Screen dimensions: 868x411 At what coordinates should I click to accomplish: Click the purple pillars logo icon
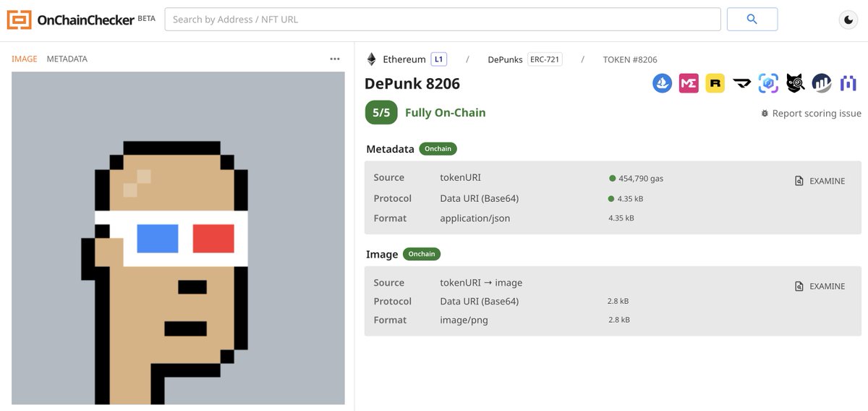click(848, 83)
